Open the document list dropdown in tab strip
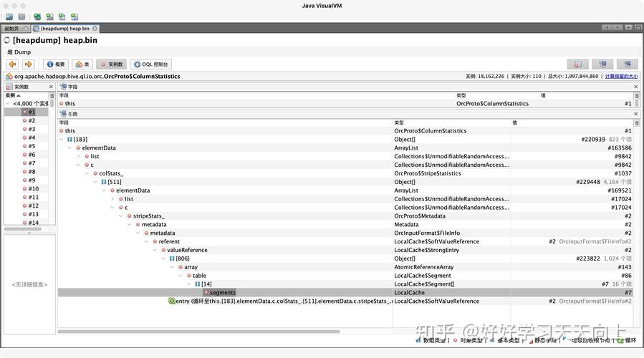Screen dimensions: 644x358 [628, 27]
